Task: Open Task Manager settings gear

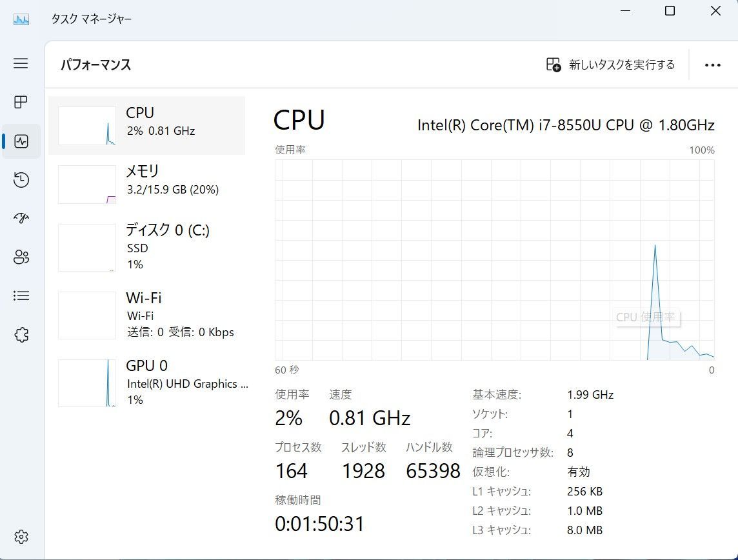Action: 21,536
